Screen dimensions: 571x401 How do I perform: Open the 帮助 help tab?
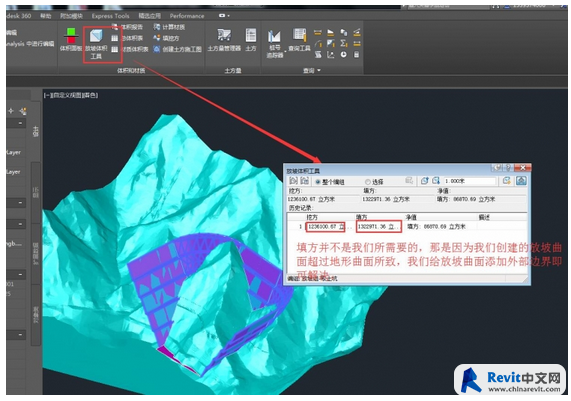46,16
